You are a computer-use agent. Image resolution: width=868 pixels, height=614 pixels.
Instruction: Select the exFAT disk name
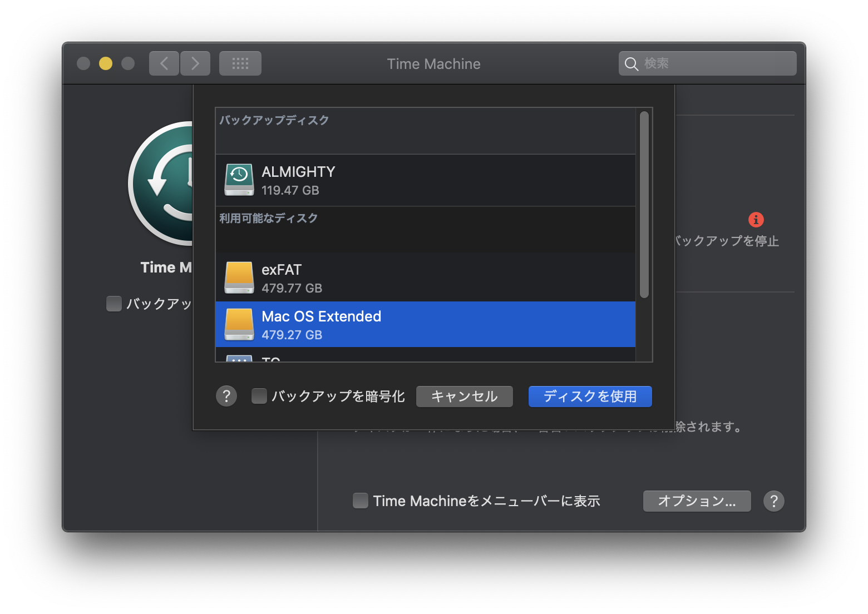pos(282,270)
